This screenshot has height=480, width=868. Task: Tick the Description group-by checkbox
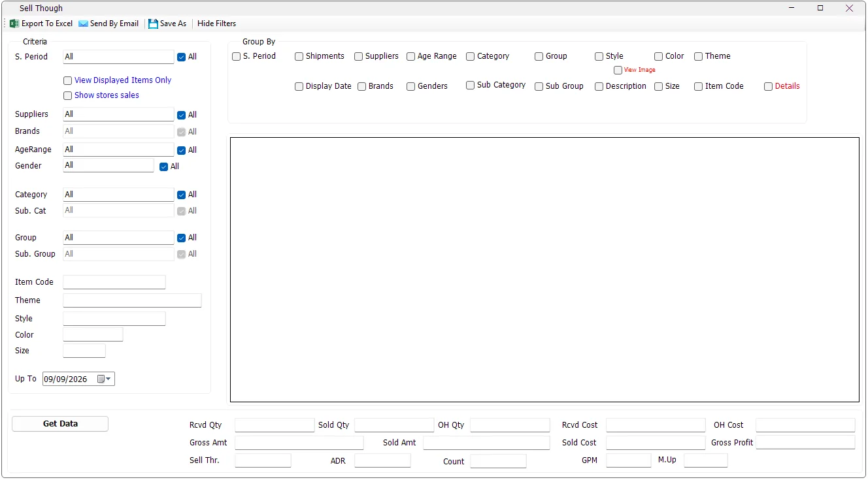[x=599, y=87]
